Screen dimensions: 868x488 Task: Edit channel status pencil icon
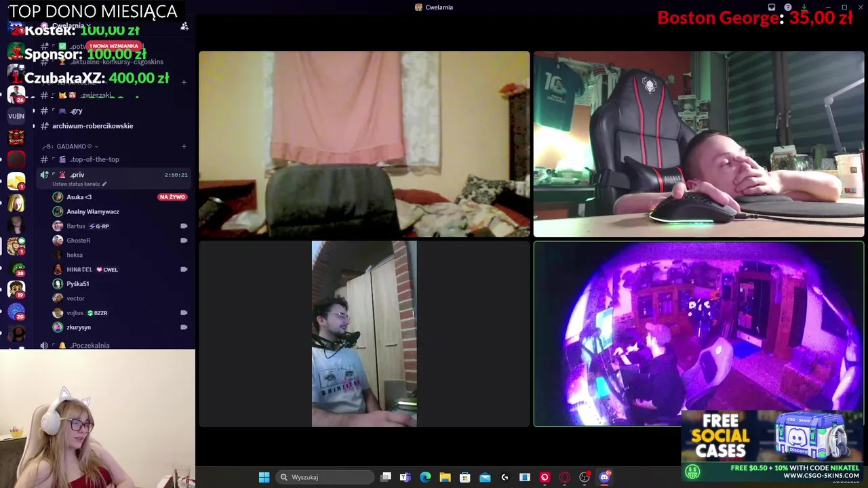[104, 184]
